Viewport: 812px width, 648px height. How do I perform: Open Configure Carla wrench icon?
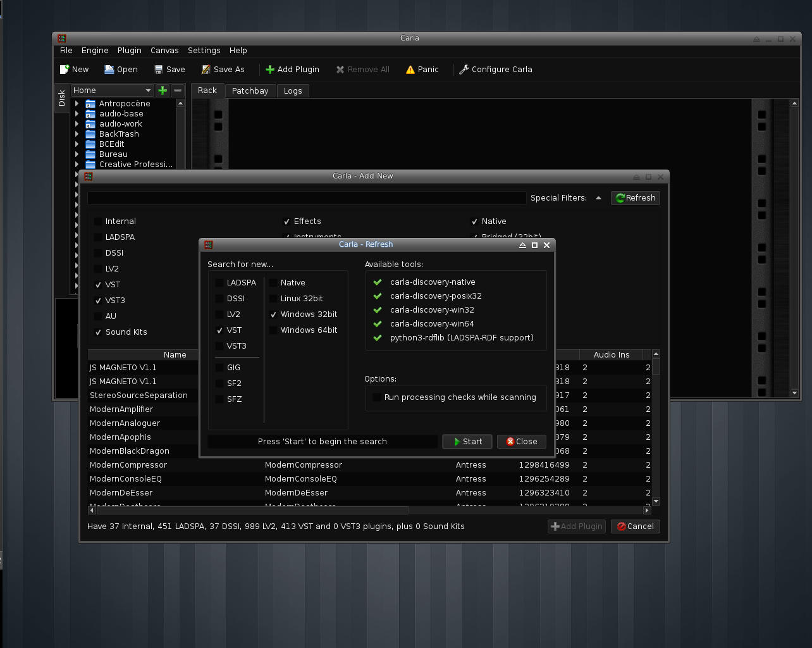click(464, 70)
